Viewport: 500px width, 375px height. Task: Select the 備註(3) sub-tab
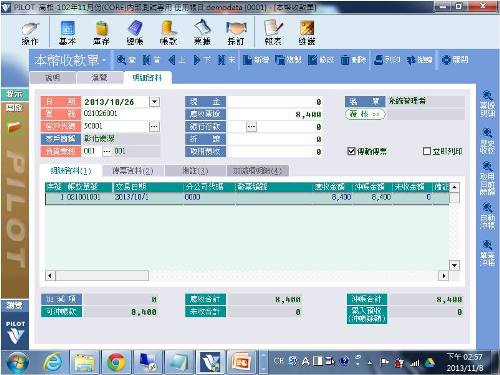(195, 171)
